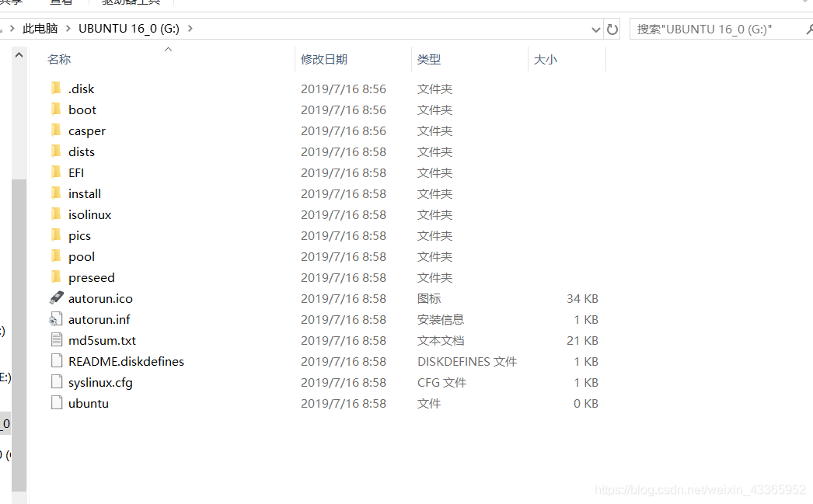This screenshot has height=504, width=813.
Task: Select the casper folder icon
Action: 57,130
